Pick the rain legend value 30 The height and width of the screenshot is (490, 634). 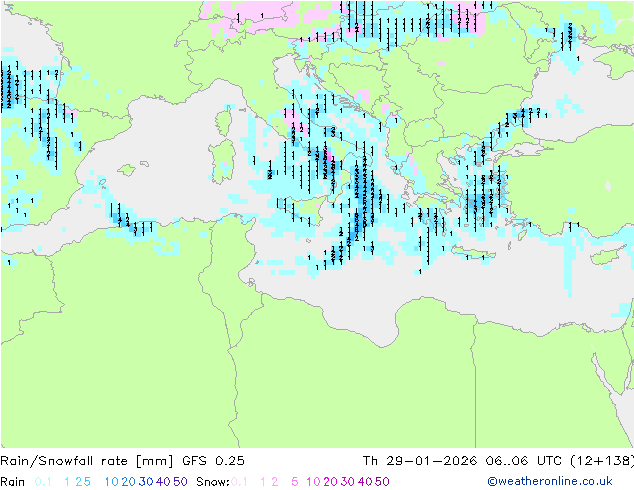(146, 482)
